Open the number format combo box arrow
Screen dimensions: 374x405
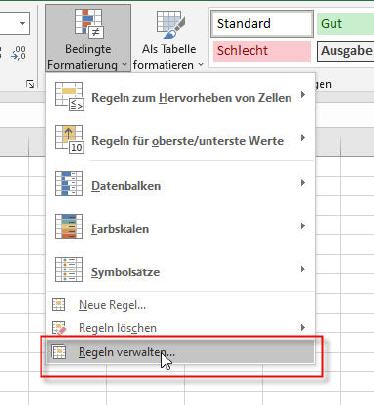pos(22,23)
